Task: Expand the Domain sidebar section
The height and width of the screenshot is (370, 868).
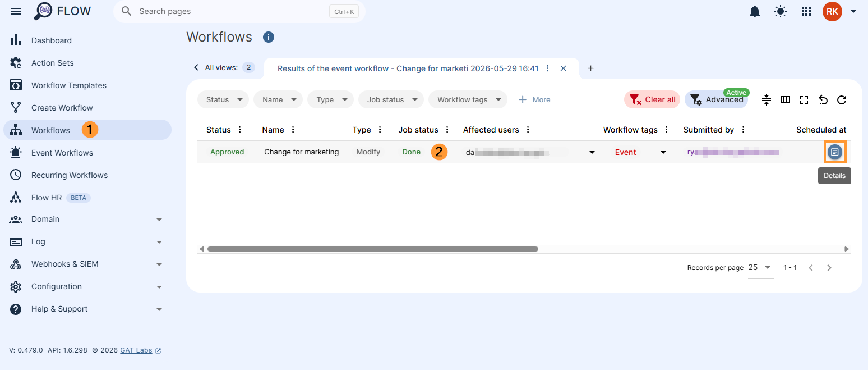Action: (x=87, y=219)
